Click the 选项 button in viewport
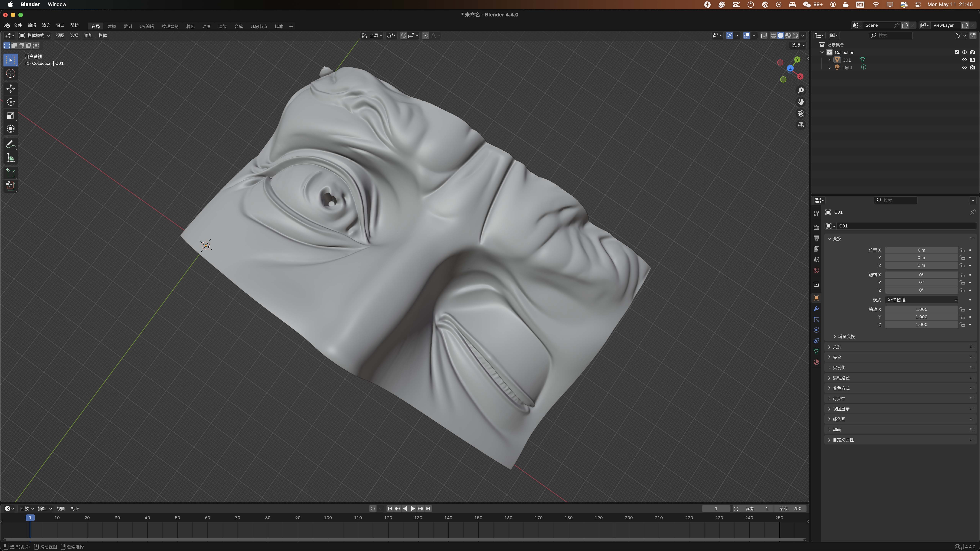The height and width of the screenshot is (551, 980). click(x=799, y=45)
